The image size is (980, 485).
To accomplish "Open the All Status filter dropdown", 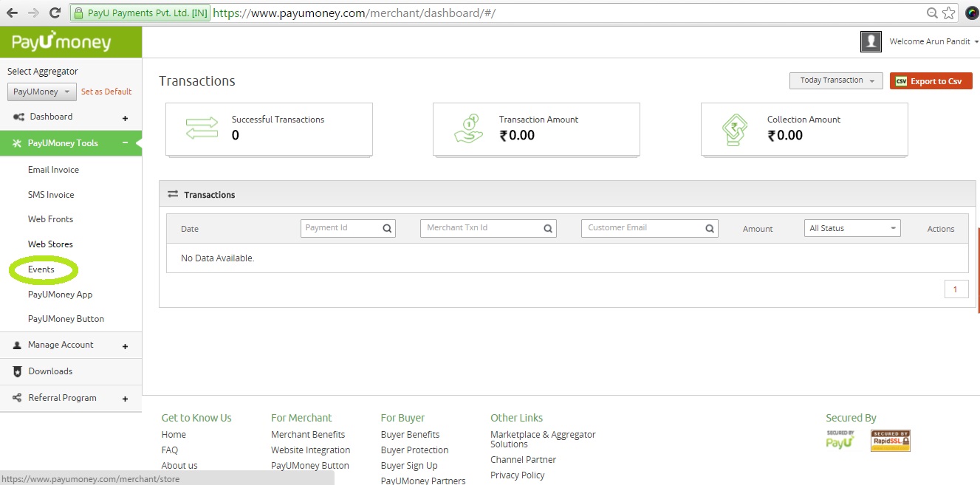I will (852, 228).
